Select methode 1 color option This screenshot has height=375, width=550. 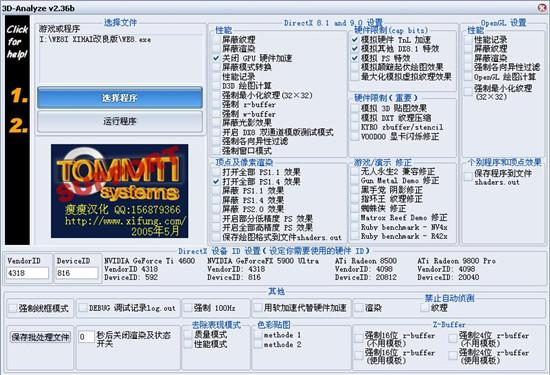point(259,335)
